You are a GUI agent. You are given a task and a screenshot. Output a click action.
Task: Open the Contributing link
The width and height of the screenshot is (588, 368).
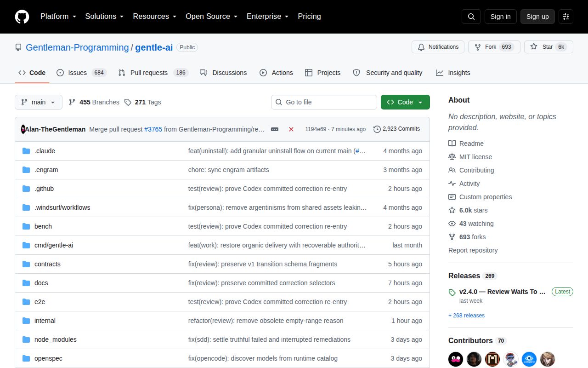(x=471, y=170)
